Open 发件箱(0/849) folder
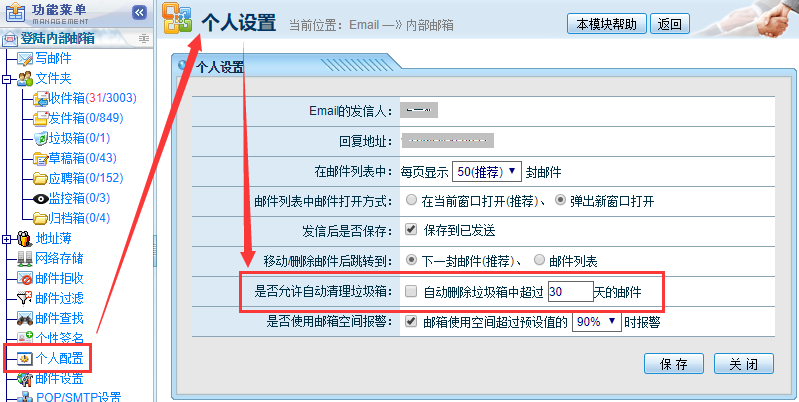The height and width of the screenshot is (402, 799). [x=86, y=118]
